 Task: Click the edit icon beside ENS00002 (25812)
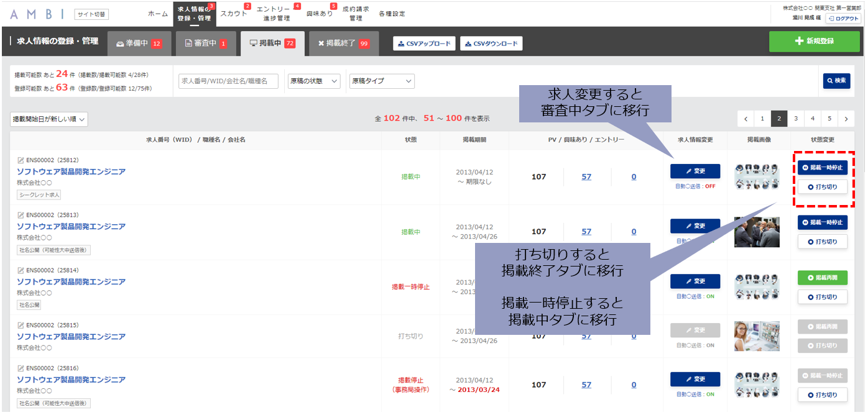21,160
